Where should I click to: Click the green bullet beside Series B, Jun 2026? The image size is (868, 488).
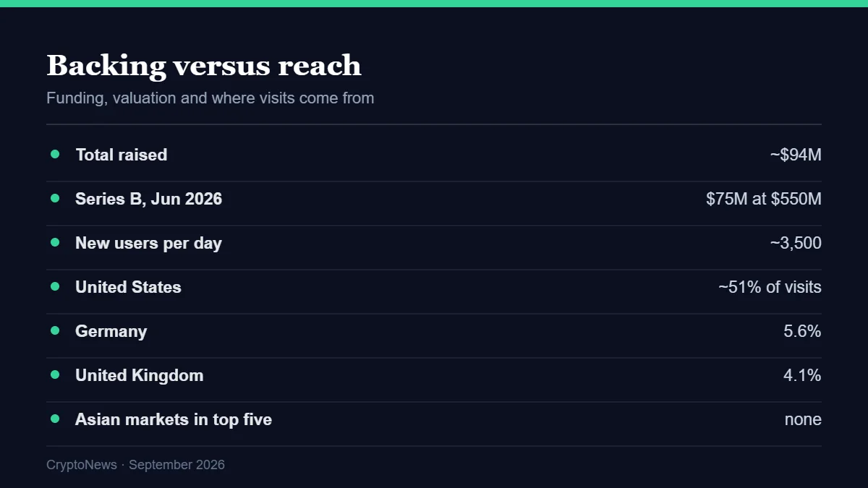[x=55, y=198]
